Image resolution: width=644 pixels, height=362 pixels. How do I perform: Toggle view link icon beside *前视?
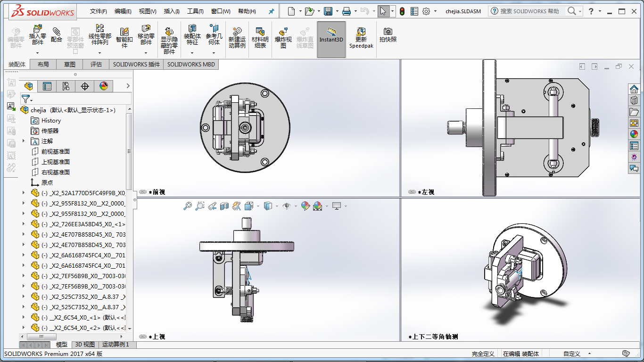coord(143,192)
